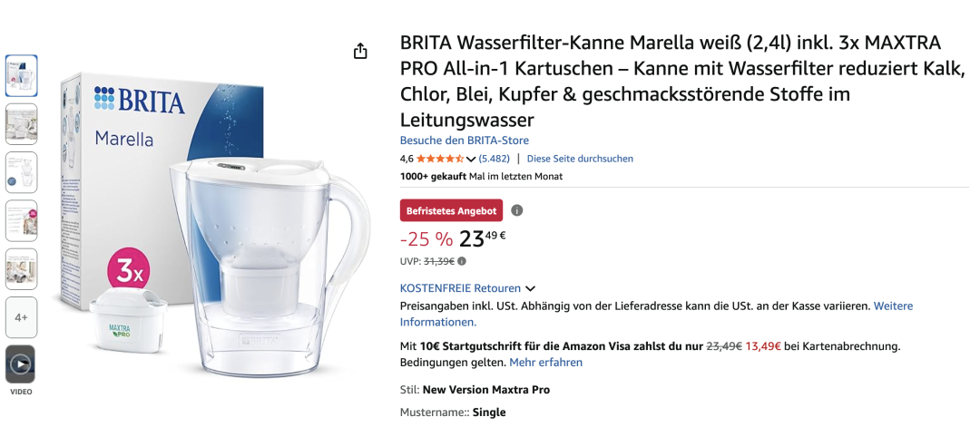Image resolution: width=980 pixels, height=427 pixels.
Task: Select the second product thumbnail image
Action: pyautogui.click(x=21, y=124)
